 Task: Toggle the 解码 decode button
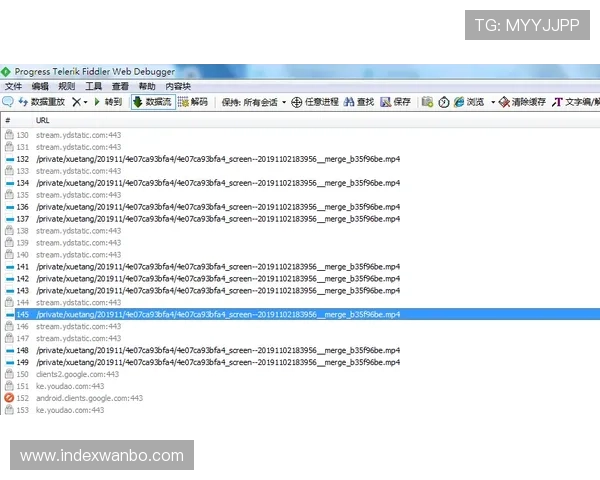click(x=194, y=102)
